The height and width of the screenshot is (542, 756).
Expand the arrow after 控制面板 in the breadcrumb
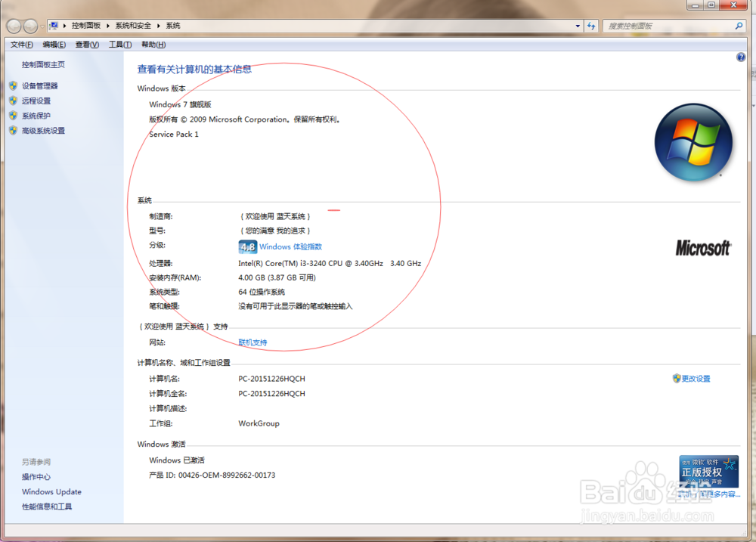[108, 26]
